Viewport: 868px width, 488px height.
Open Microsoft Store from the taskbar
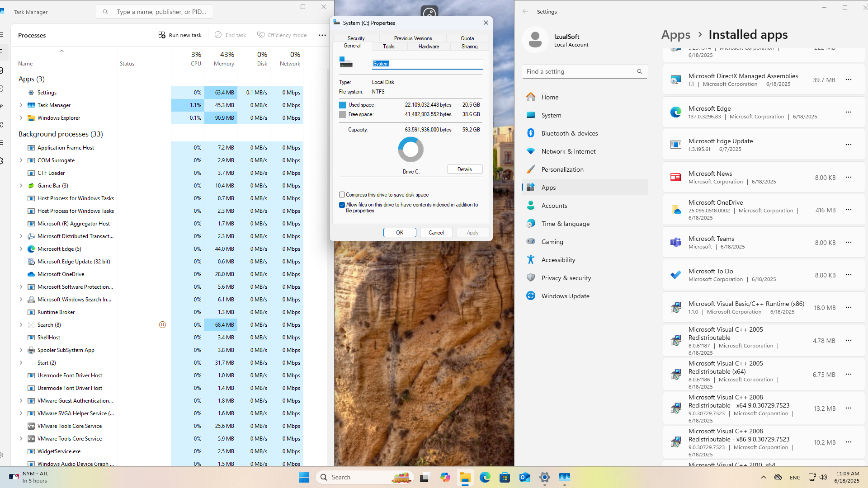[x=505, y=477]
